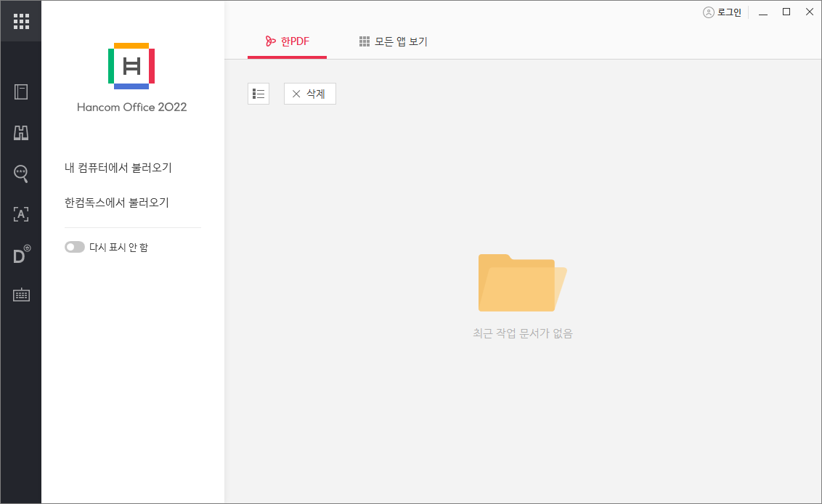Toggle the 다시 표시 안 함 switch

75,247
